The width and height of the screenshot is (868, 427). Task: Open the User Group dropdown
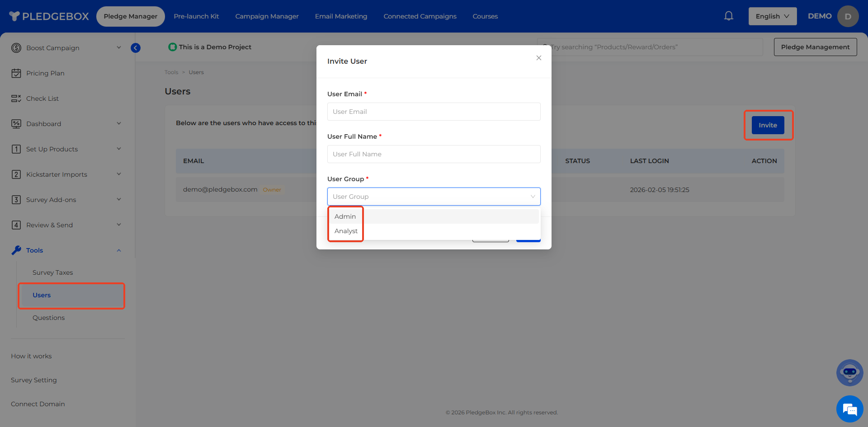click(x=434, y=197)
